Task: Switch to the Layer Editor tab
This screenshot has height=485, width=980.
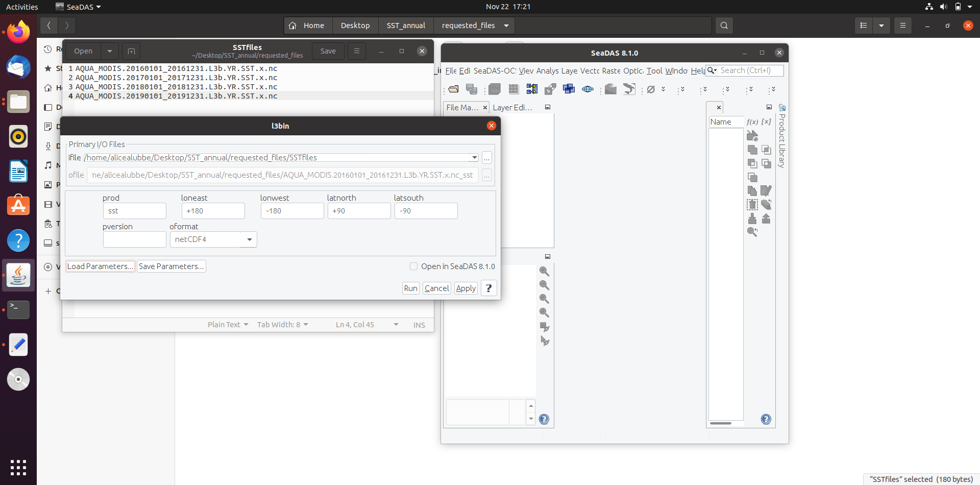Action: [512, 107]
